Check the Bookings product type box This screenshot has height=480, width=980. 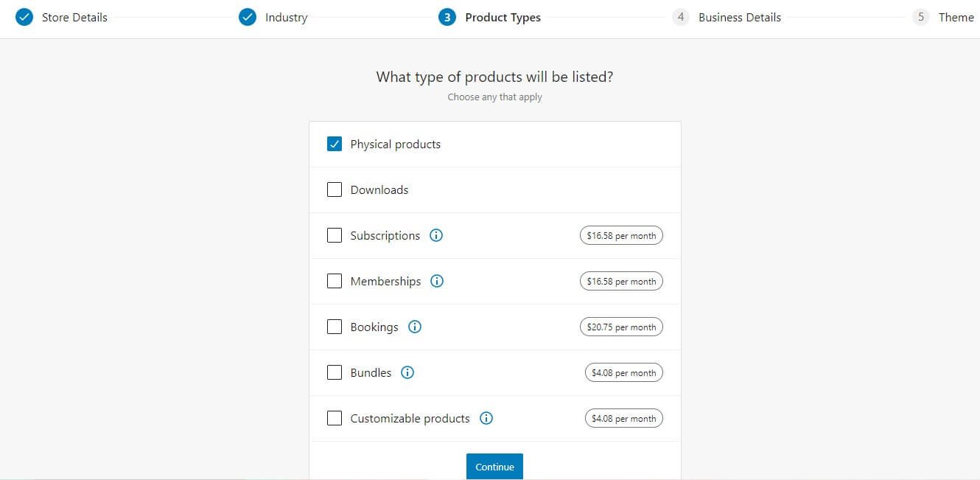click(x=335, y=327)
